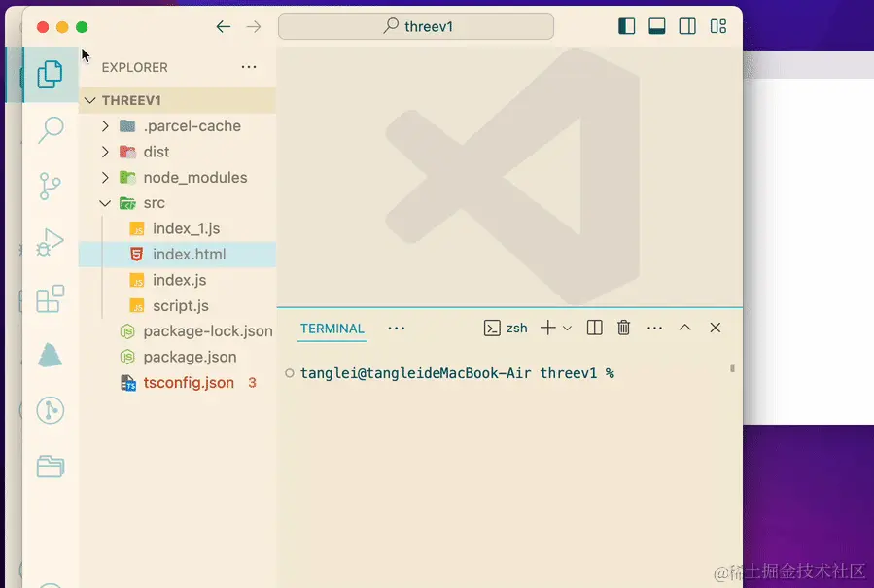Expand the dist folder
Image resolution: width=874 pixels, height=588 pixels.
click(177, 152)
